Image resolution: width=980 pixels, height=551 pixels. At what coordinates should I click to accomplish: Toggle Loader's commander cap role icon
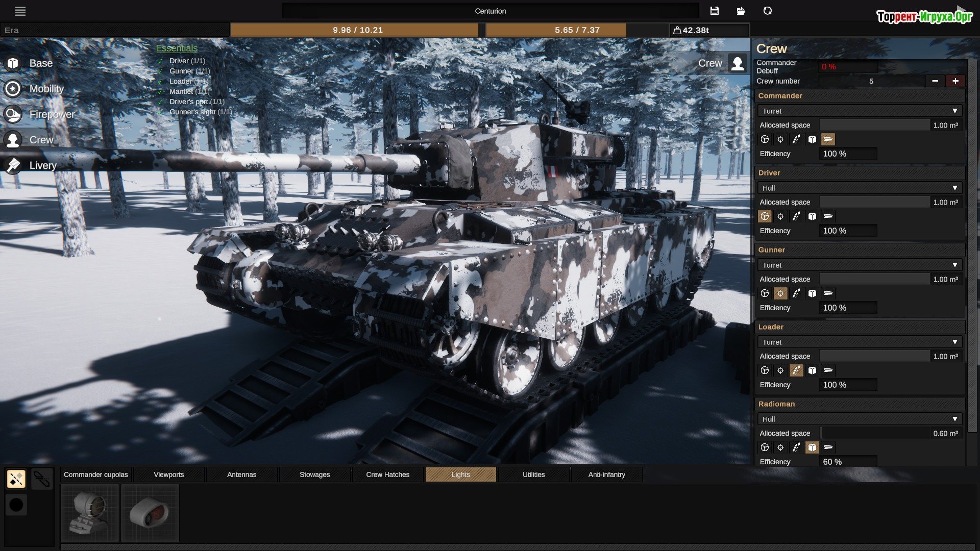pos(828,370)
